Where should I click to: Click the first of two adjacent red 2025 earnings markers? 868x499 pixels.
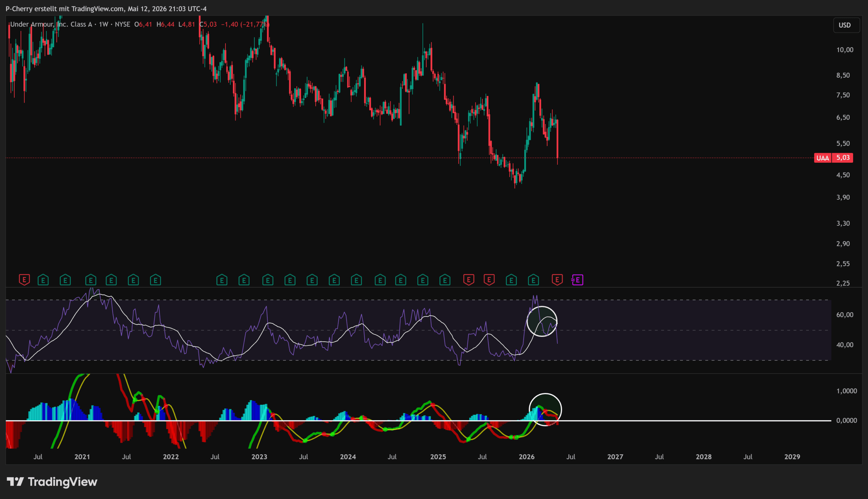tap(469, 280)
